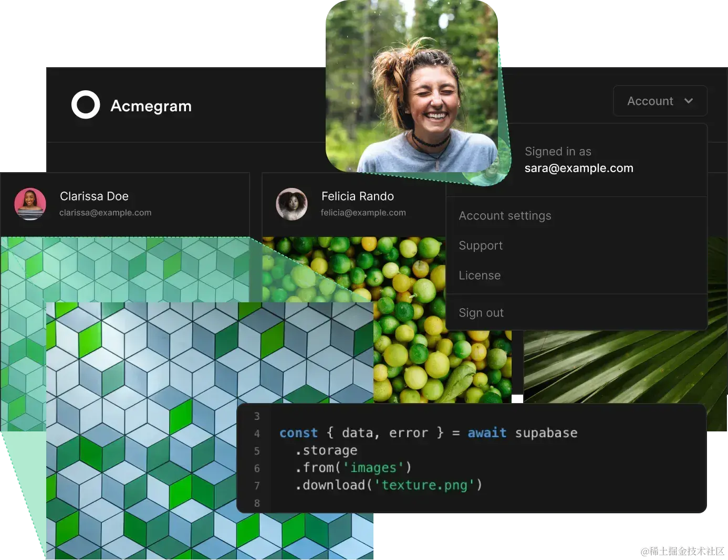This screenshot has height=560, width=728.
Task: Click line number 4 in code gutter
Action: [x=257, y=434]
